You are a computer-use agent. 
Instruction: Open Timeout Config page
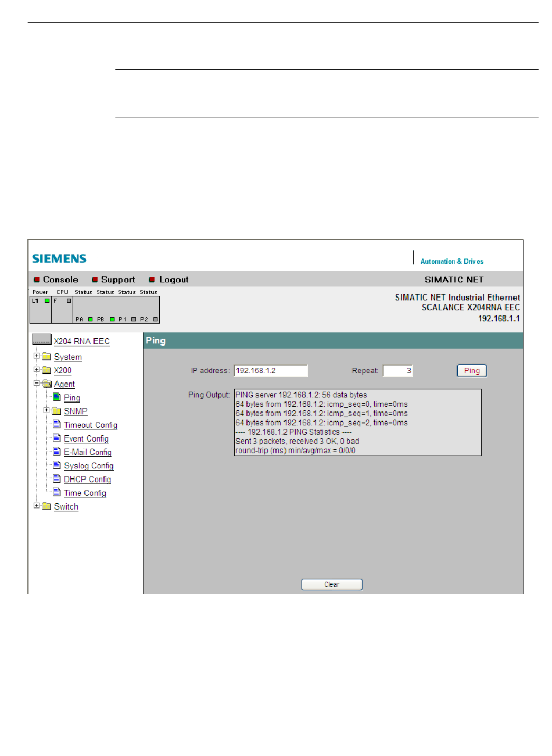tap(91, 425)
